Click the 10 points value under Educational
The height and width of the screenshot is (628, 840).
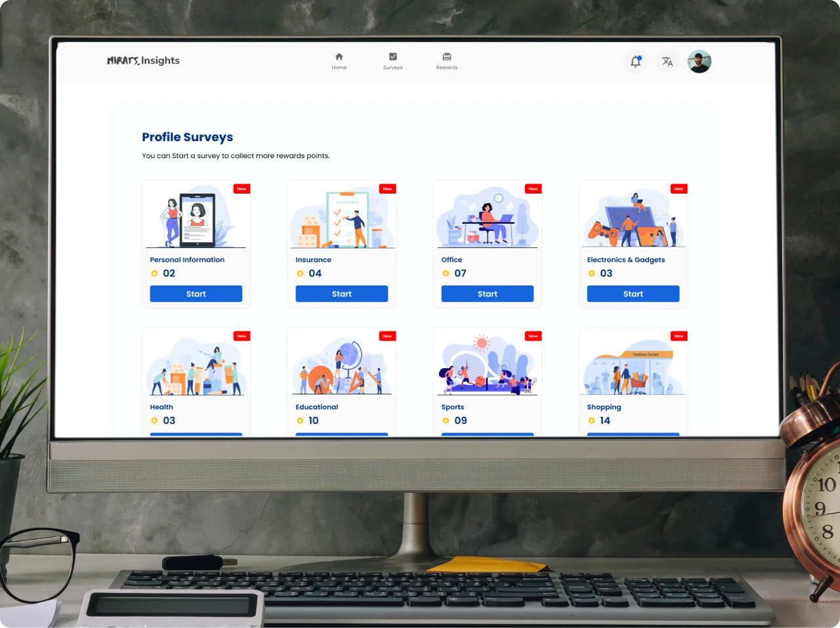click(314, 421)
